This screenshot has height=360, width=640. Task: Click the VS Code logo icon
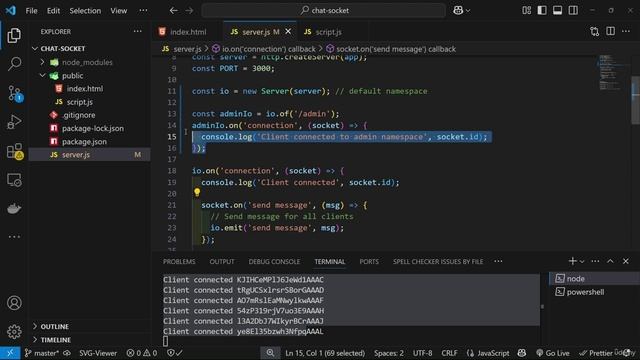coord(11,10)
